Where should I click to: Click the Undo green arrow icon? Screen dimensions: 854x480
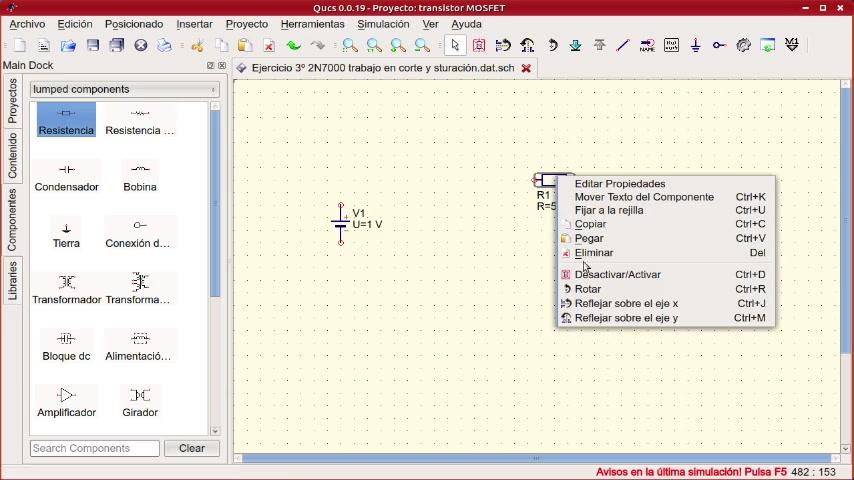point(293,45)
